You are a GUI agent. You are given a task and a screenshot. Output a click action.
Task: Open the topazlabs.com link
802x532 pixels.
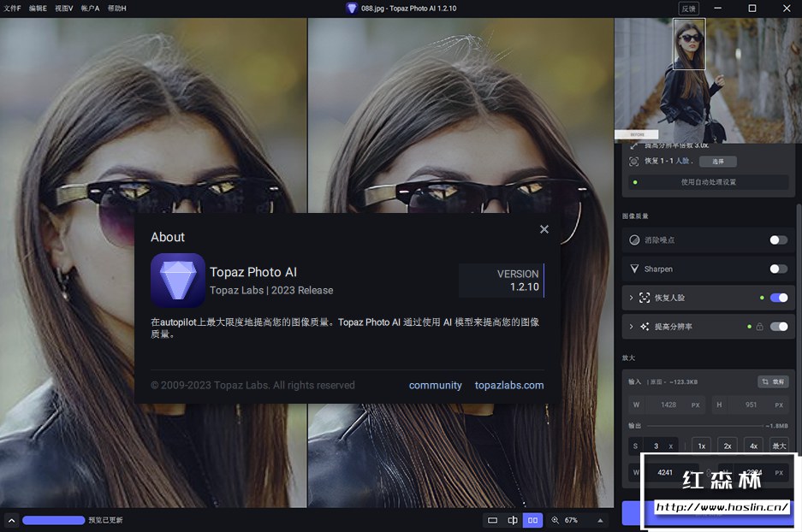[509, 386]
